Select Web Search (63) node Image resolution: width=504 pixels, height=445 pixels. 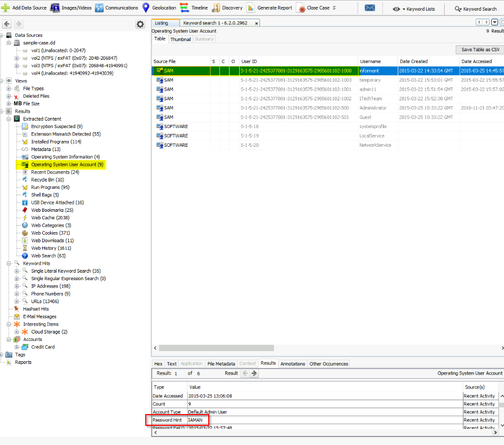pos(48,256)
